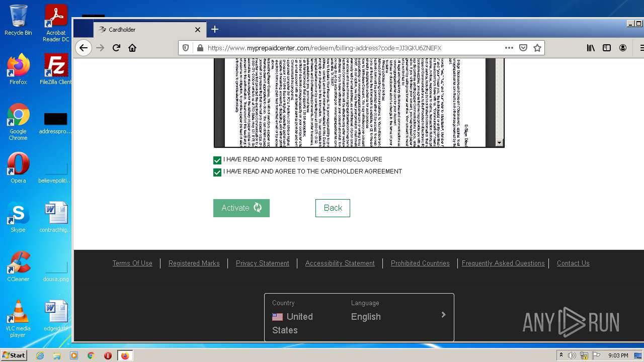Viewport: 644px width, 362px height.
Task: Open Prohibited Countries link
Action: tap(420, 263)
